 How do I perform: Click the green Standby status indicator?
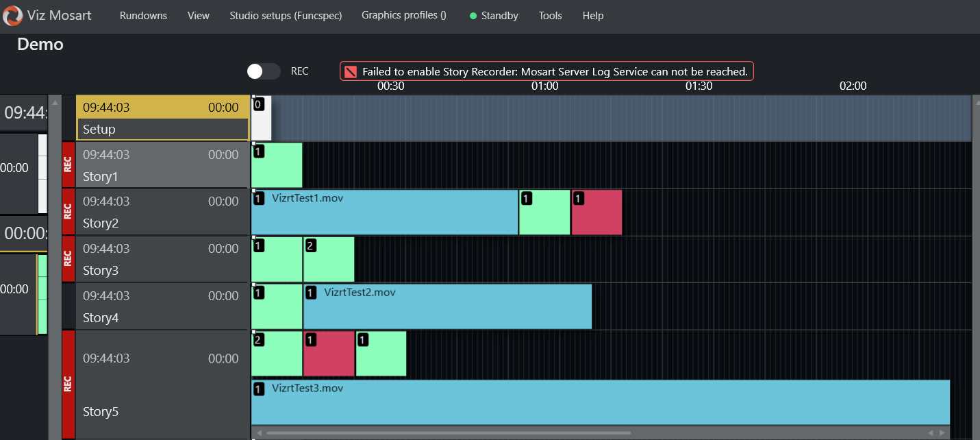(x=473, y=16)
